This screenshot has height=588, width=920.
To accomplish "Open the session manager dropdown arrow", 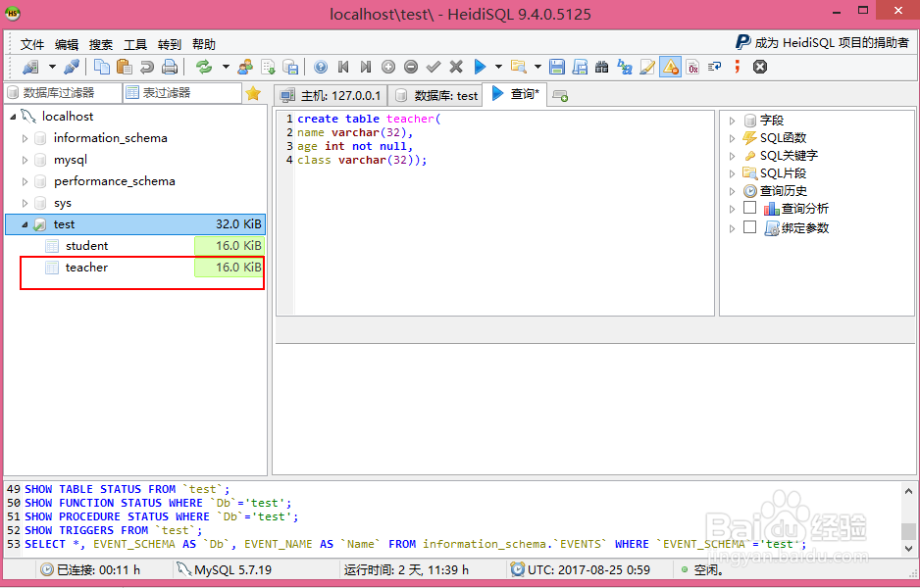I will (x=52, y=67).
